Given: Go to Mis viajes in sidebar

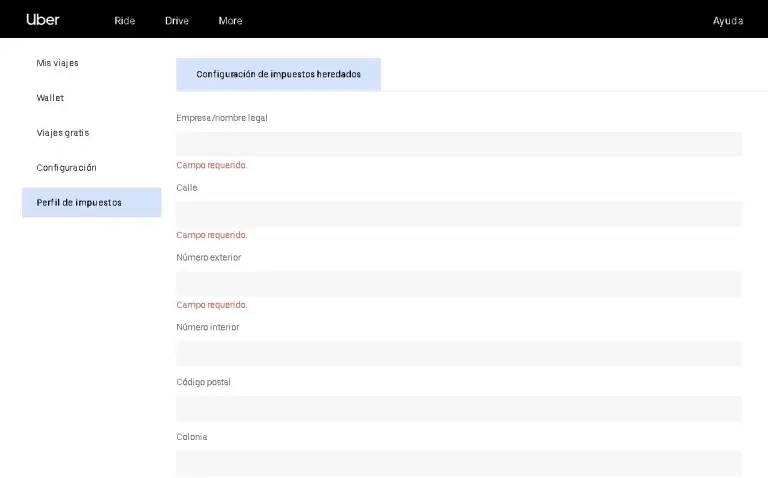Looking at the screenshot, I should click(x=57, y=63).
